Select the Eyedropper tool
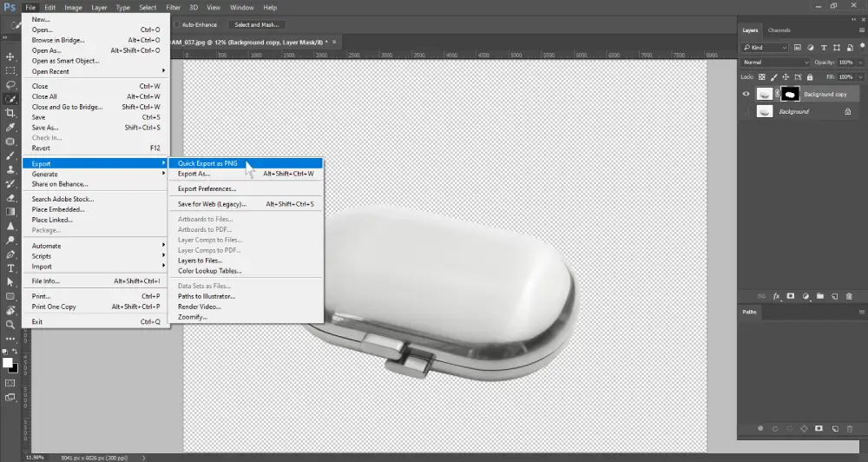This screenshot has width=868, height=462. [x=10, y=128]
